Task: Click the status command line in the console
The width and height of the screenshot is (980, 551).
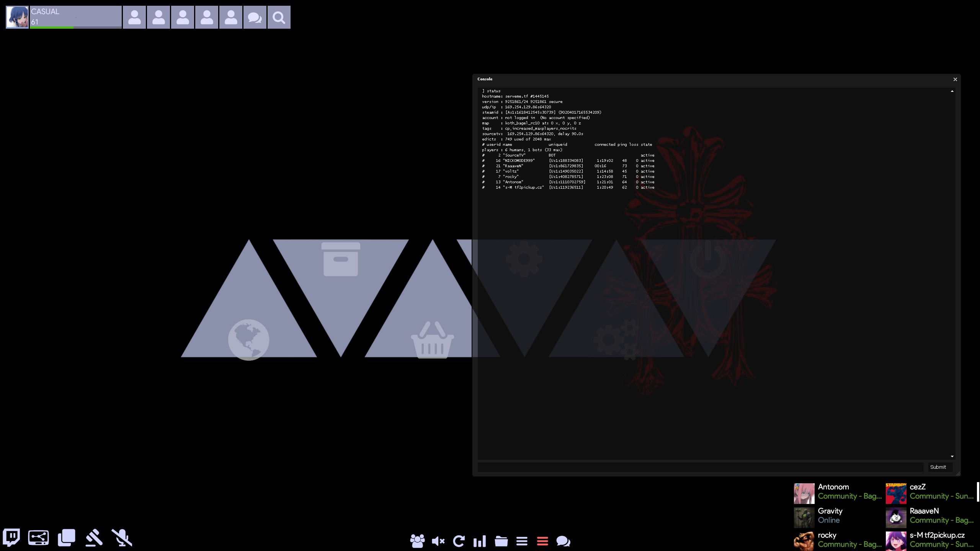Action: tap(492, 91)
